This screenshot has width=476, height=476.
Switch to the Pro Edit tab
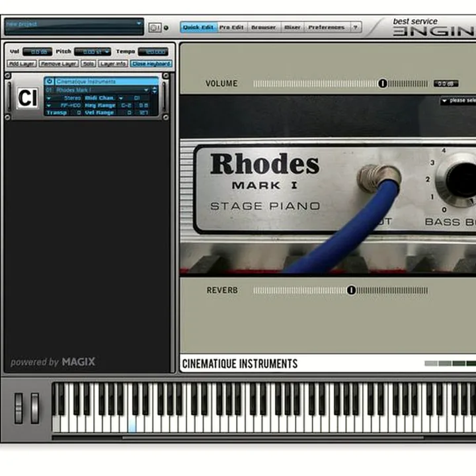231,27
